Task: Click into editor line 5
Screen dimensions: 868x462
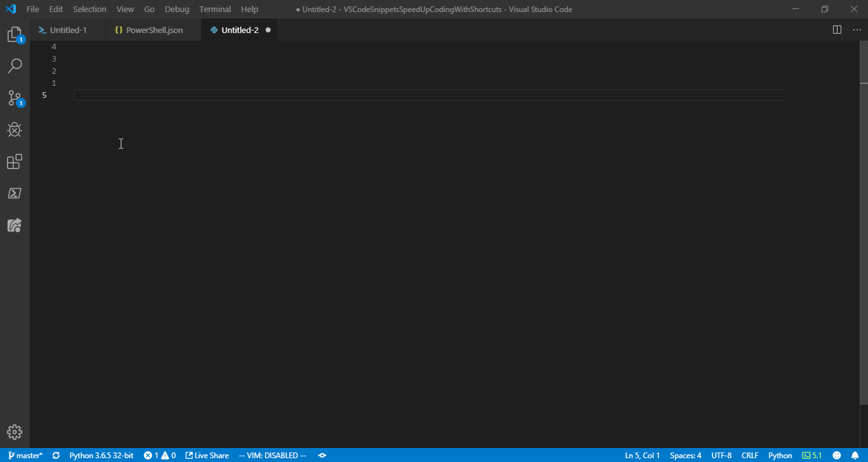Action: [428, 95]
